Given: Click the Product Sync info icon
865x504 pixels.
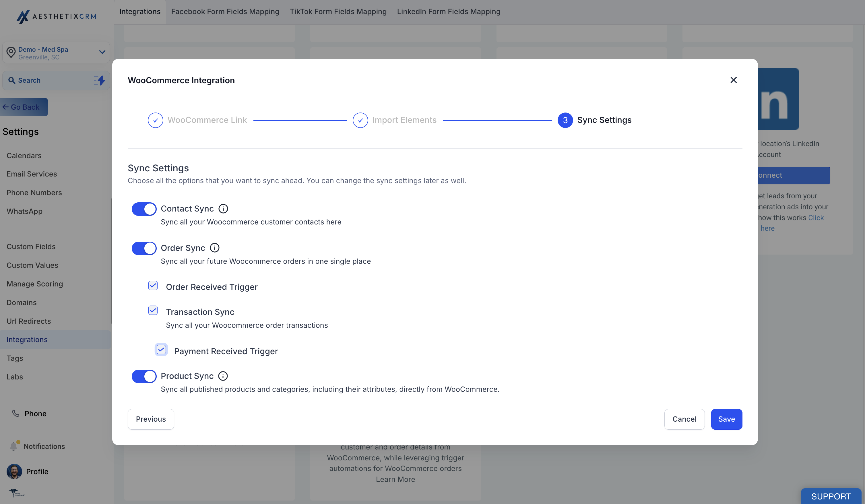Looking at the screenshot, I should [x=223, y=376].
